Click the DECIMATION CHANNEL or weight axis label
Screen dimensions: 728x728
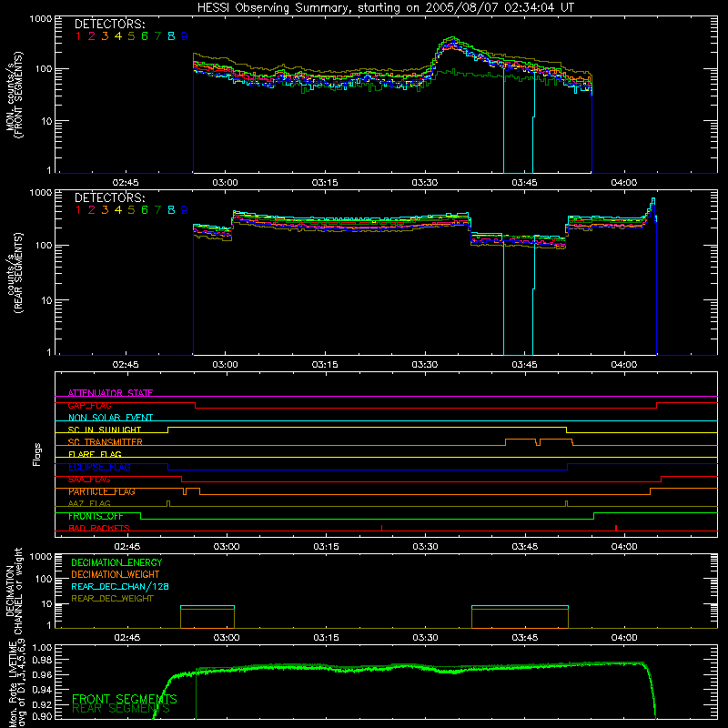(x=15, y=591)
